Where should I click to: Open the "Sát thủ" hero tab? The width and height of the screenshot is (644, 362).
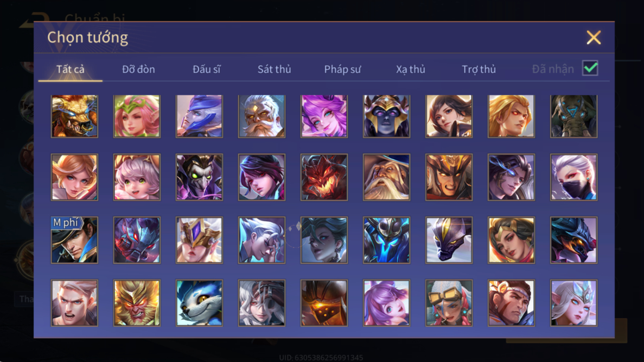point(275,69)
